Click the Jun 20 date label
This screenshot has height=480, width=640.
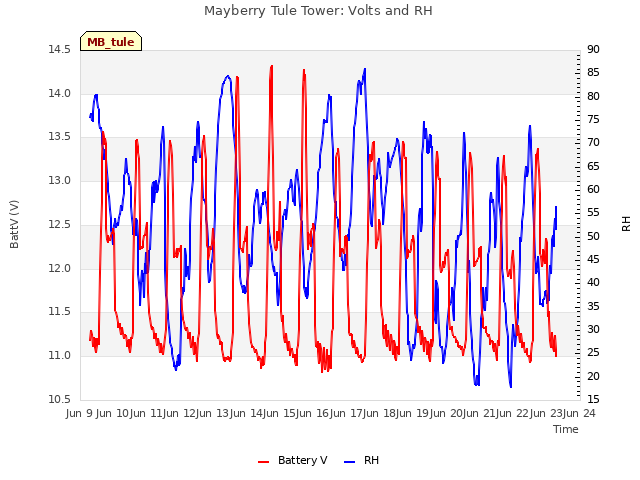(446, 413)
